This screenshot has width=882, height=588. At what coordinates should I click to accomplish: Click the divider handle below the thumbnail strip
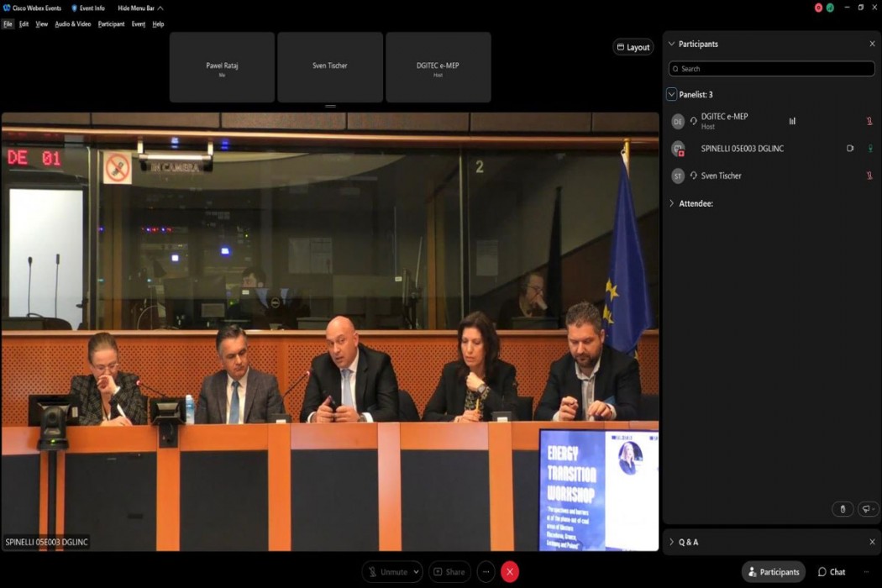330,107
